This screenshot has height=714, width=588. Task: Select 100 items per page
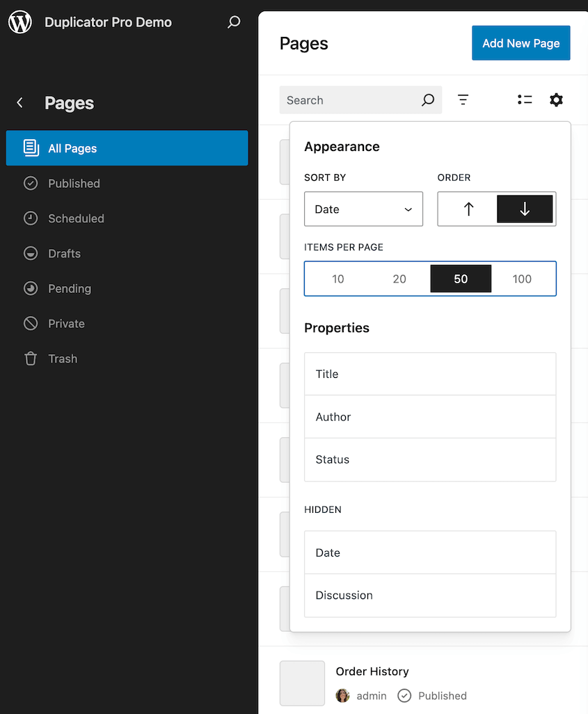[x=522, y=278]
